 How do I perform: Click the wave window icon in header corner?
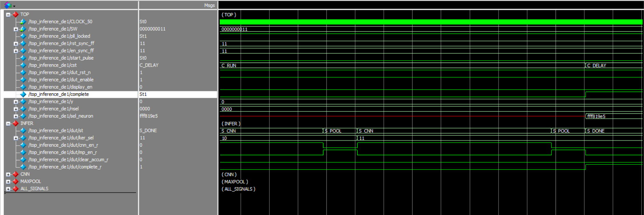pos(8,5)
